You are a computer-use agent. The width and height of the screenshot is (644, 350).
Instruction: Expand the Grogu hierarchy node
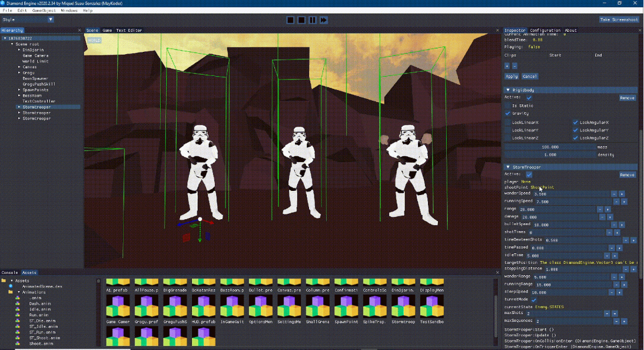[x=19, y=73]
